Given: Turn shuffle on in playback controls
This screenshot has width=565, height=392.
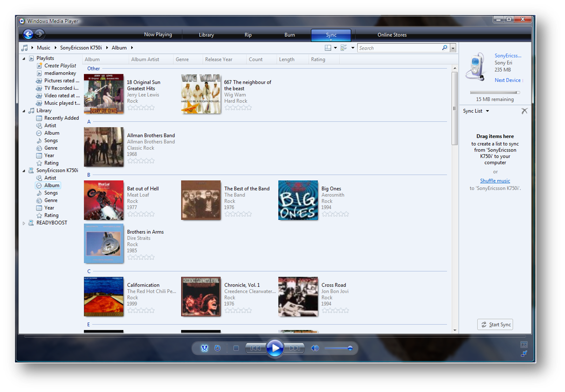Looking at the screenshot, I should click(204, 348).
